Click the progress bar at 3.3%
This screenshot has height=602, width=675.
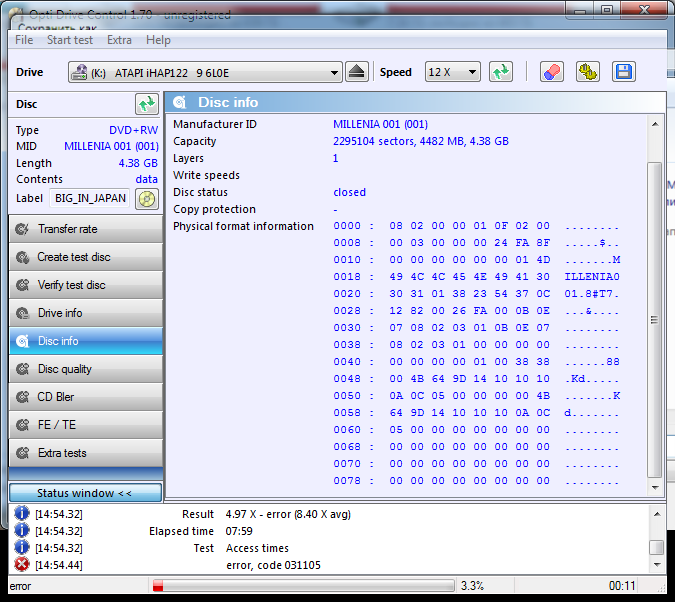point(300,586)
